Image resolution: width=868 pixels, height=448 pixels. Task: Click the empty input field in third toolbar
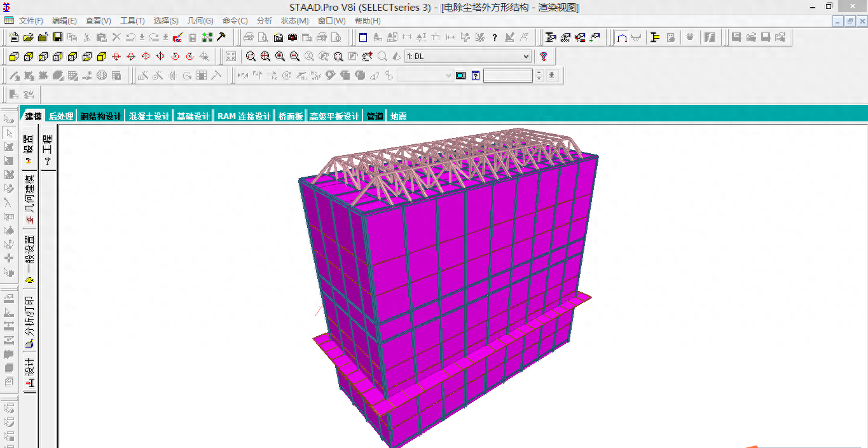click(x=507, y=76)
